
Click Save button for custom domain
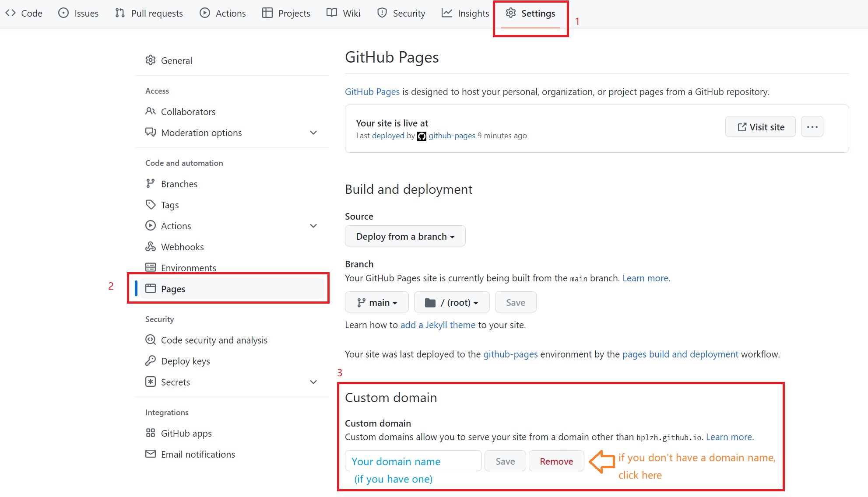505,461
